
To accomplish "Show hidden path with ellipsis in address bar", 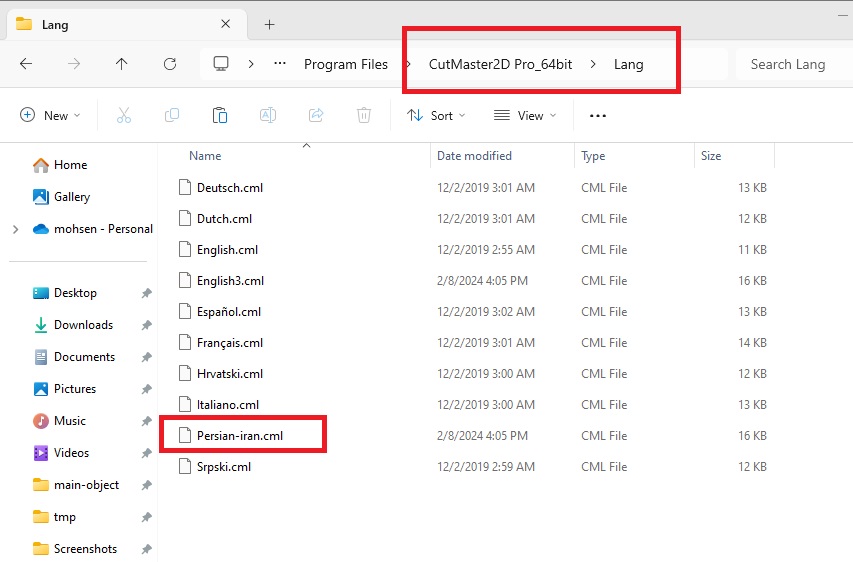I will 280,64.
